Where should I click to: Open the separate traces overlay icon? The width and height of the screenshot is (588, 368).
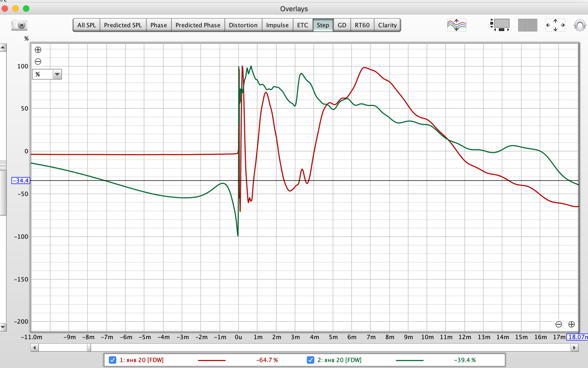pos(457,25)
